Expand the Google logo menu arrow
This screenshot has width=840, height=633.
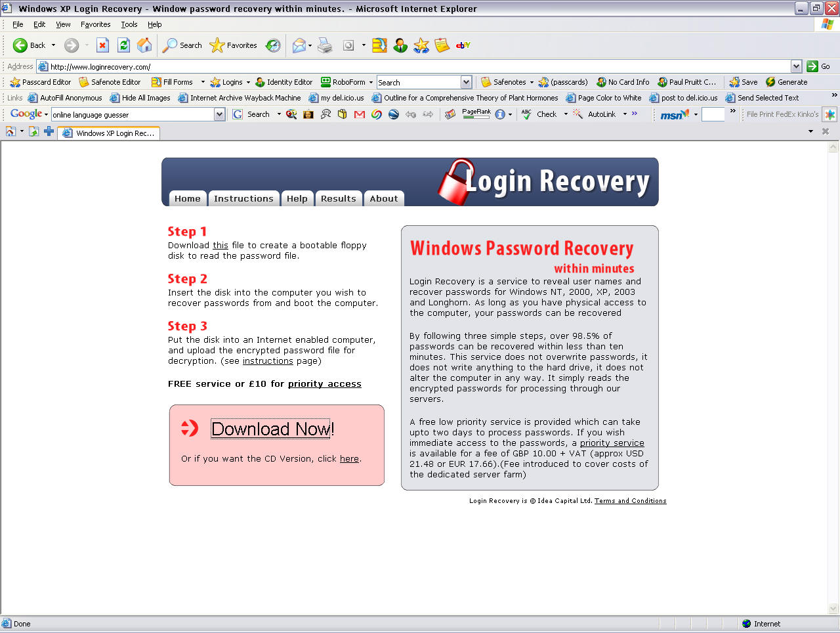[x=46, y=114]
